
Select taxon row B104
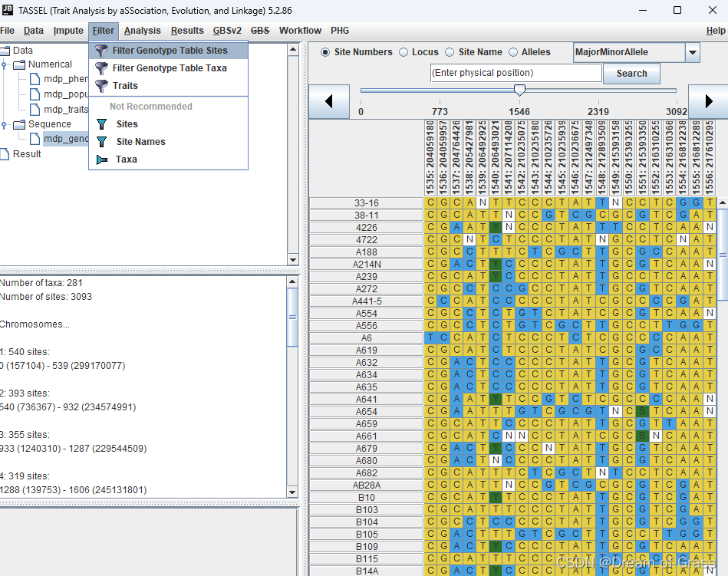(x=367, y=522)
